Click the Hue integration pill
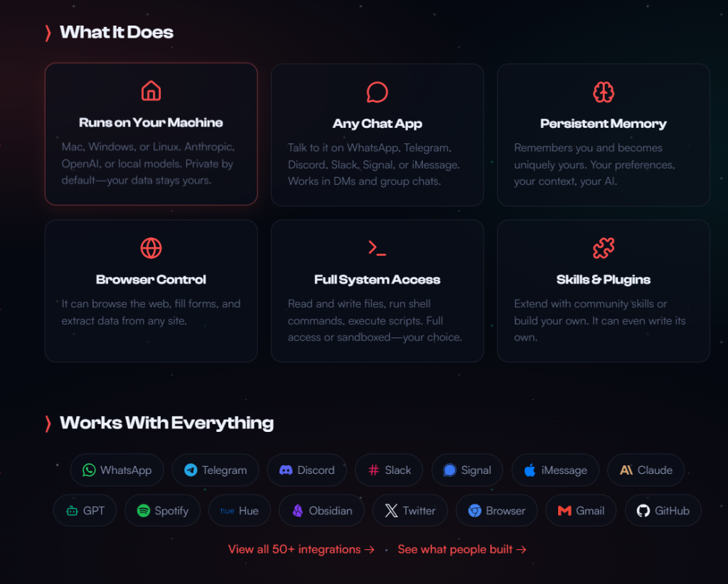This screenshot has width=728, height=584. click(x=240, y=510)
